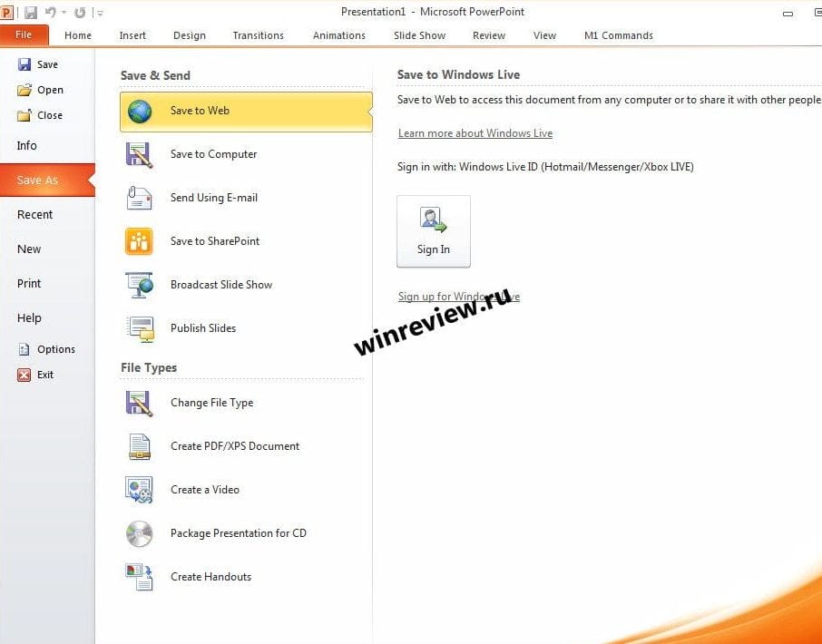Select Recent in the backstage sidebar
Image resolution: width=822 pixels, height=644 pixels.
(x=35, y=215)
